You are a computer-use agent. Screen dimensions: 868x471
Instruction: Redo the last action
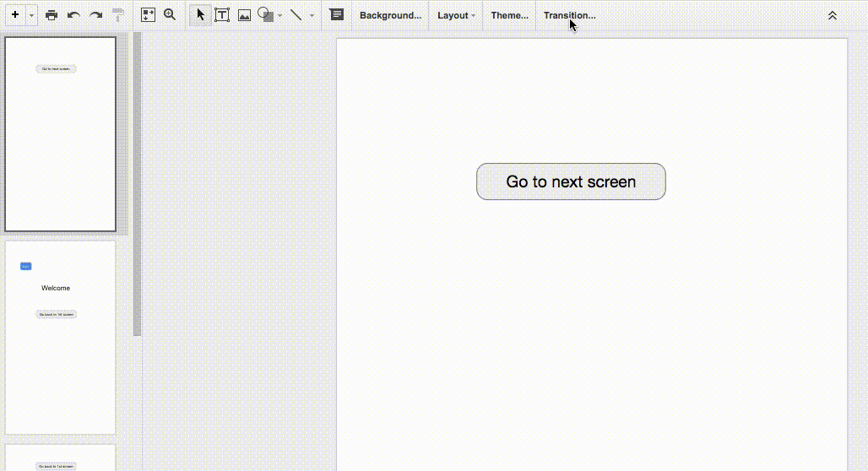(x=95, y=15)
